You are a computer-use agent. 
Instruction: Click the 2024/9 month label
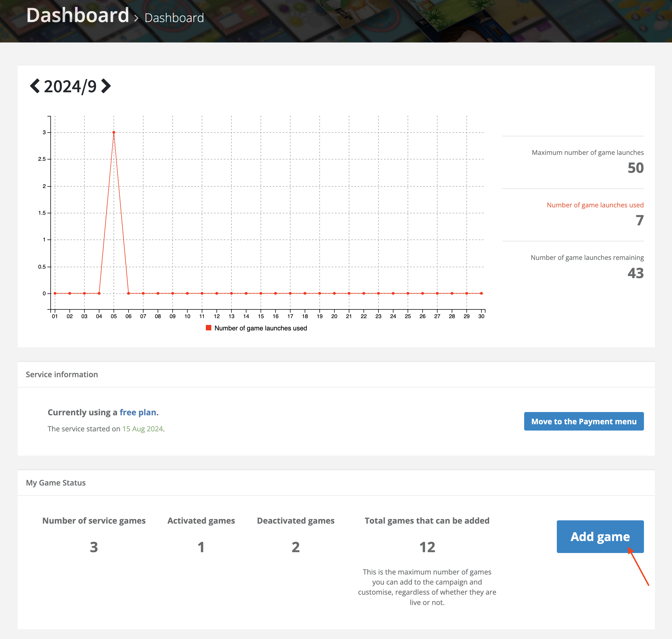70,87
